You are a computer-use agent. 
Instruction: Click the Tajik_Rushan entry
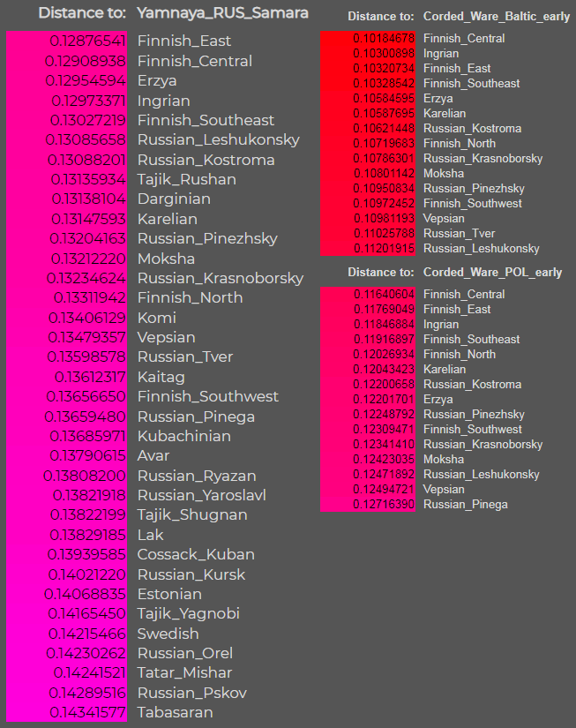coord(187,180)
